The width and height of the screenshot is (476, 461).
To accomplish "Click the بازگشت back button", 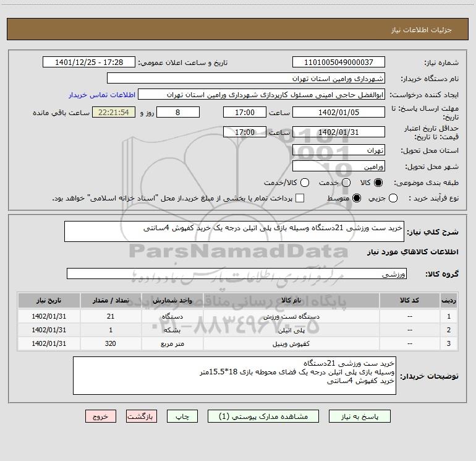I will (142, 416).
